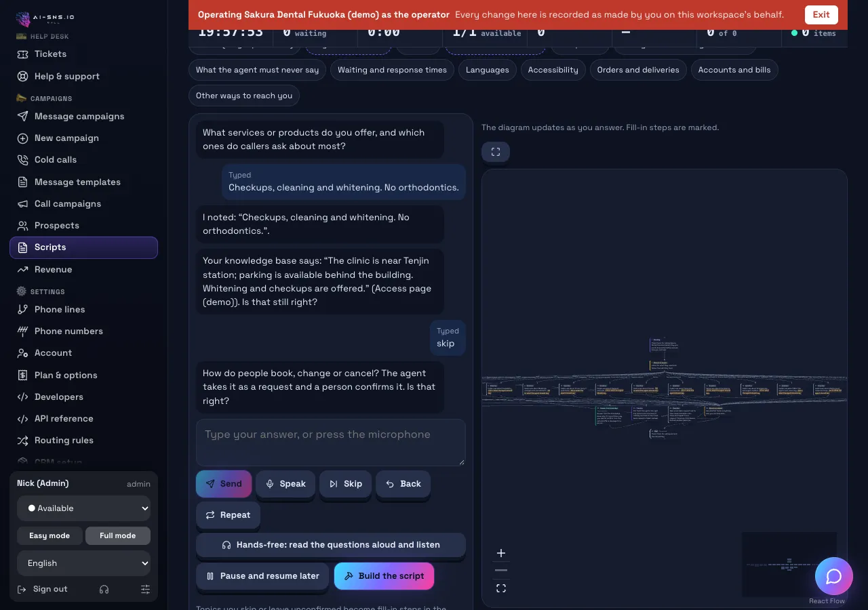Zoom in on the flow diagram
This screenshot has width=868, height=610.
point(501,553)
